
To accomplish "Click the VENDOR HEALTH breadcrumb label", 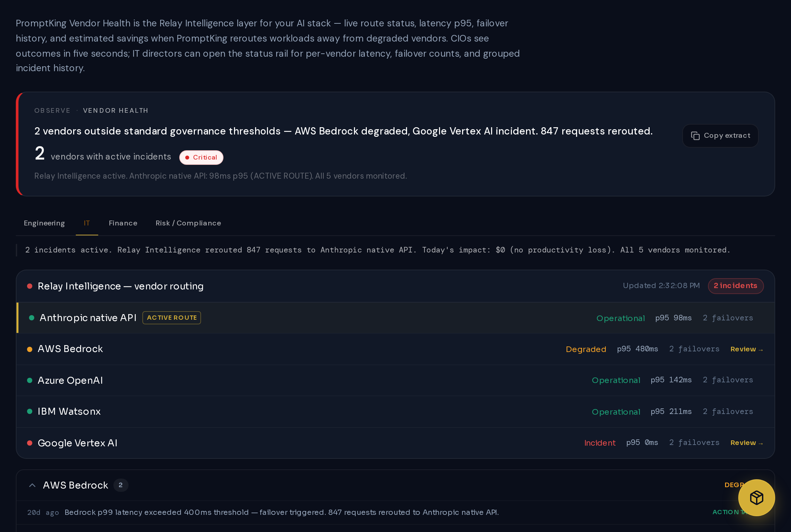I will (116, 111).
